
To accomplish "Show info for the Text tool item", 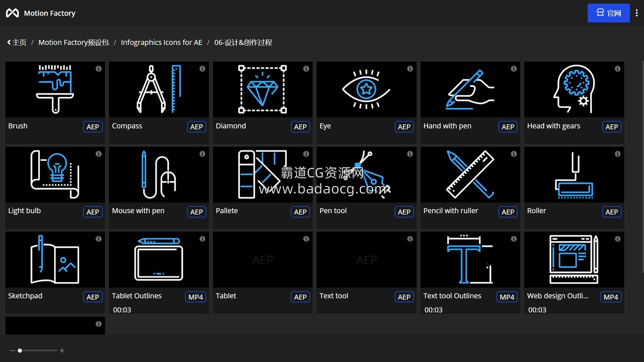I will pyautogui.click(x=410, y=239).
